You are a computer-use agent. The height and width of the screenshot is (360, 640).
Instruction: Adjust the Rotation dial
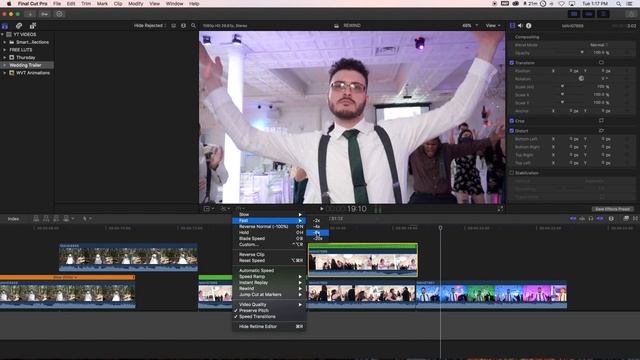[x=581, y=78]
